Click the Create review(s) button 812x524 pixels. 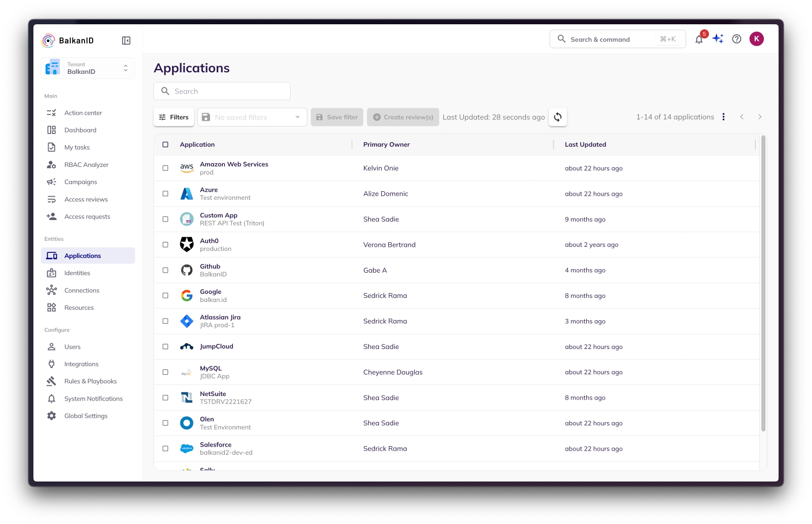pos(403,117)
